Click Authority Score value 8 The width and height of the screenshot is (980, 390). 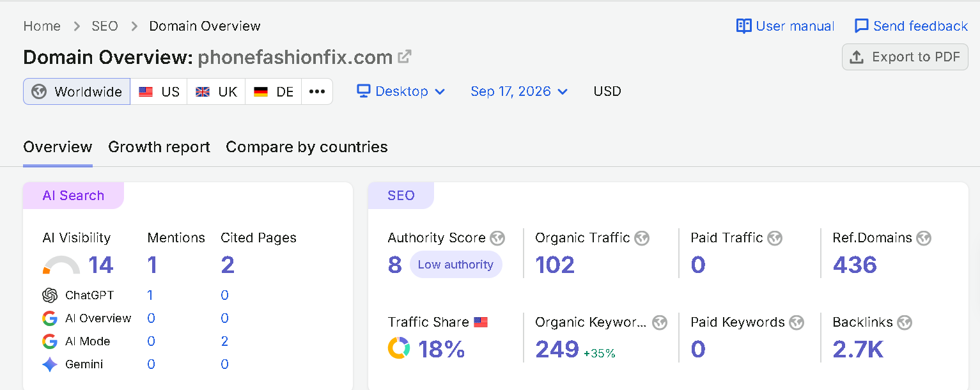click(395, 265)
